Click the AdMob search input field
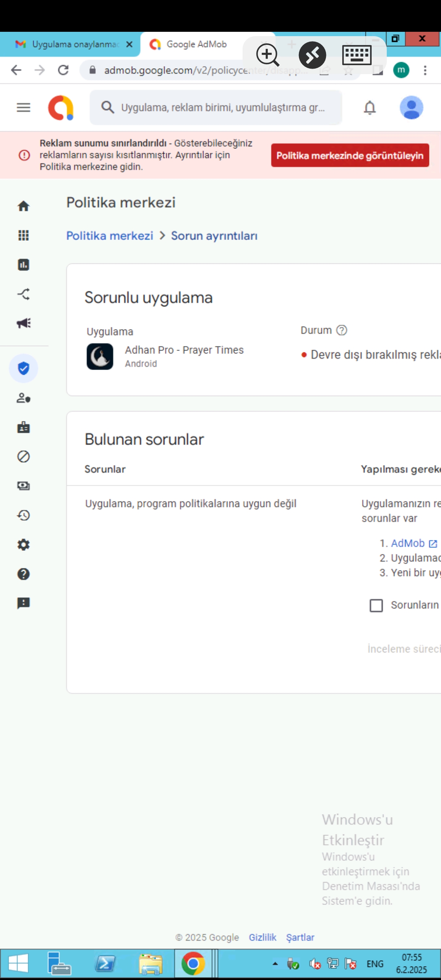The width and height of the screenshot is (441, 980). (216, 108)
